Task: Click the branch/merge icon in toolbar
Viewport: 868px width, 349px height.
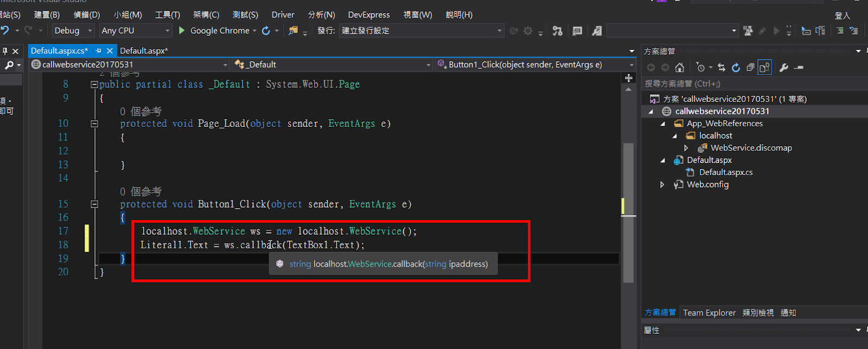Action: (x=557, y=31)
